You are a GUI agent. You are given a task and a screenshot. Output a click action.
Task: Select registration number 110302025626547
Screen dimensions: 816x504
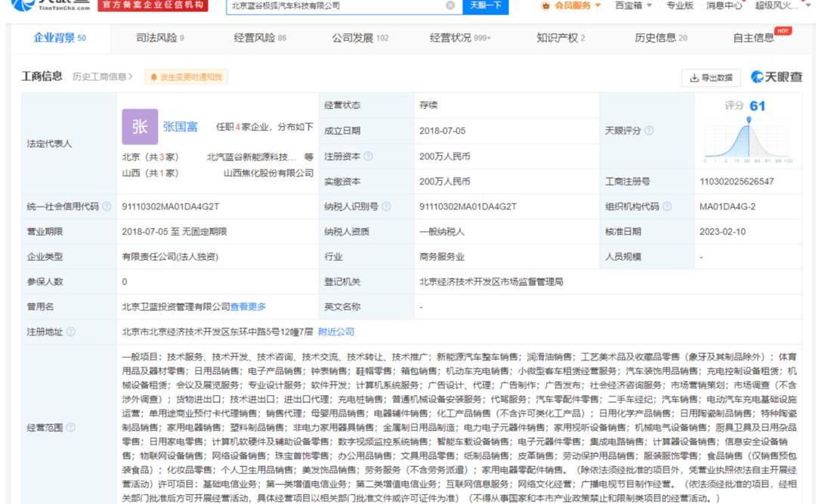737,181
